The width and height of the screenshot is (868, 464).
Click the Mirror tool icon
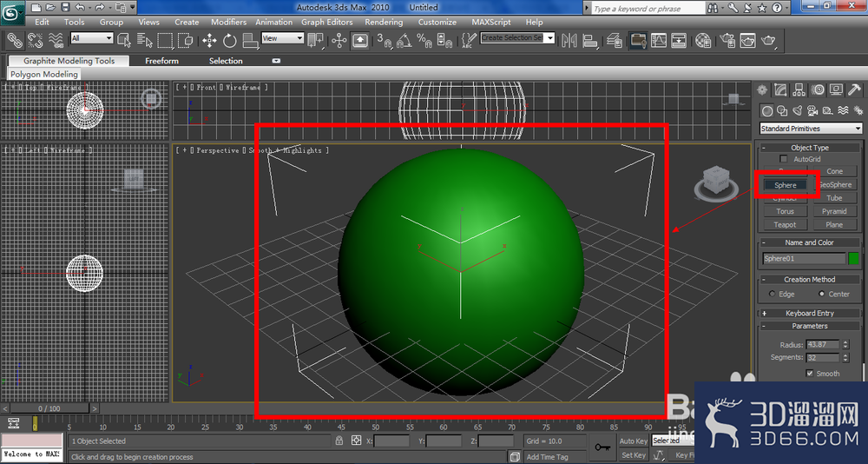click(x=569, y=40)
